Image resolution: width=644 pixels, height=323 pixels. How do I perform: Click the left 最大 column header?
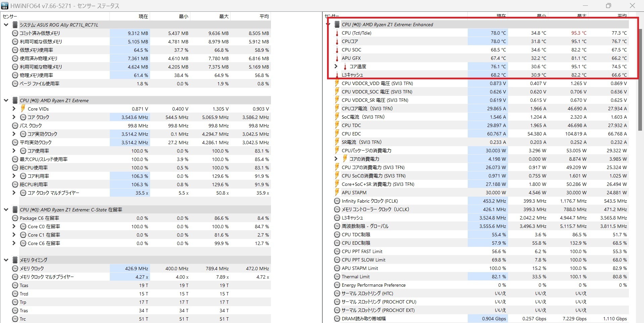pos(210,16)
